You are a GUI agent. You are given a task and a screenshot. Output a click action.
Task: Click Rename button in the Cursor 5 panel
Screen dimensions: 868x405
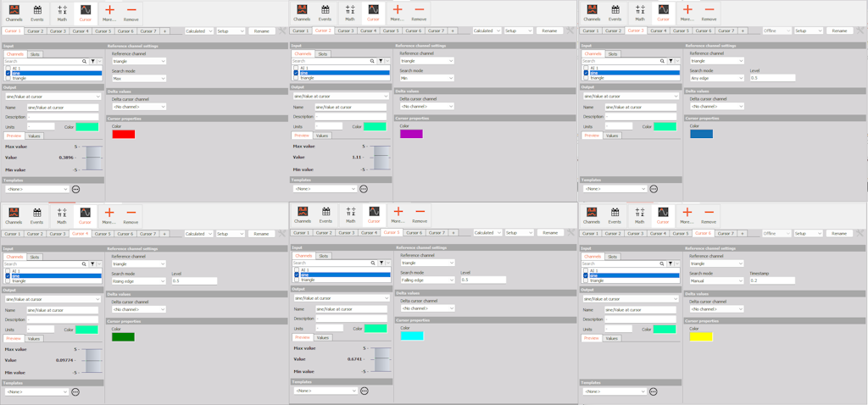point(550,233)
